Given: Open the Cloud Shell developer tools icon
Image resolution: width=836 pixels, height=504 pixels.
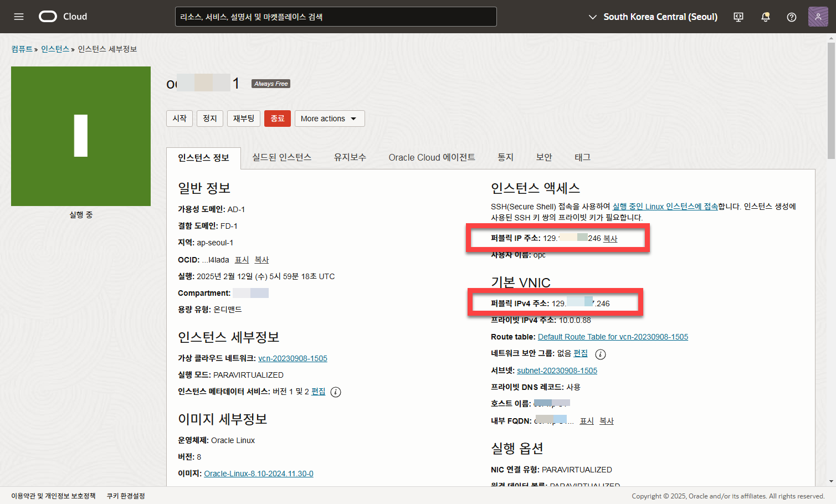Looking at the screenshot, I should click(738, 17).
